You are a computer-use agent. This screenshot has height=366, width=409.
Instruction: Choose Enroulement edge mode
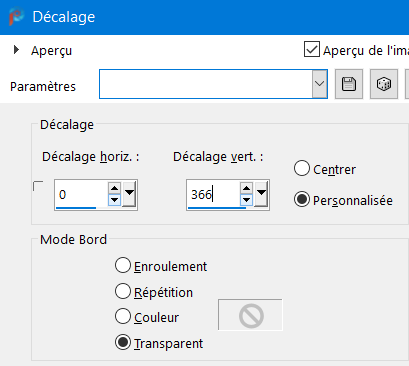(123, 265)
